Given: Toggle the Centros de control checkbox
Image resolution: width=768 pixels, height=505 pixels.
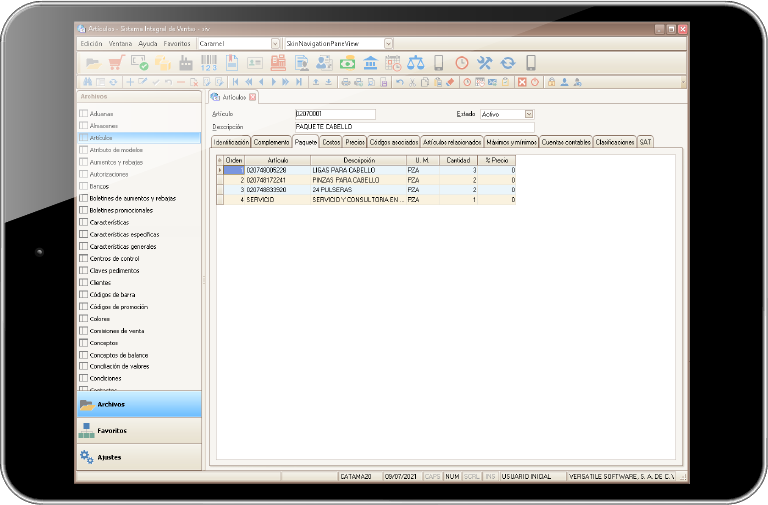Looking at the screenshot, I should click(x=84, y=258).
